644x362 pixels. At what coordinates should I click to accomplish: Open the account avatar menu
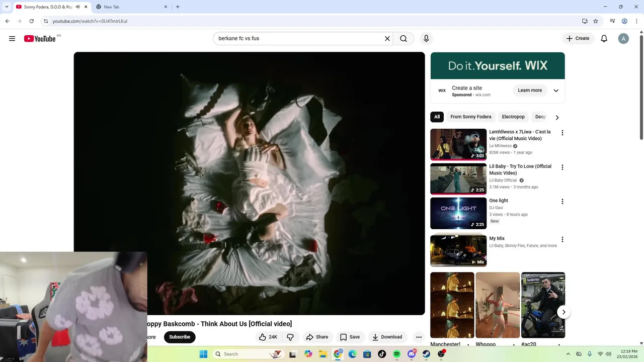click(623, 39)
